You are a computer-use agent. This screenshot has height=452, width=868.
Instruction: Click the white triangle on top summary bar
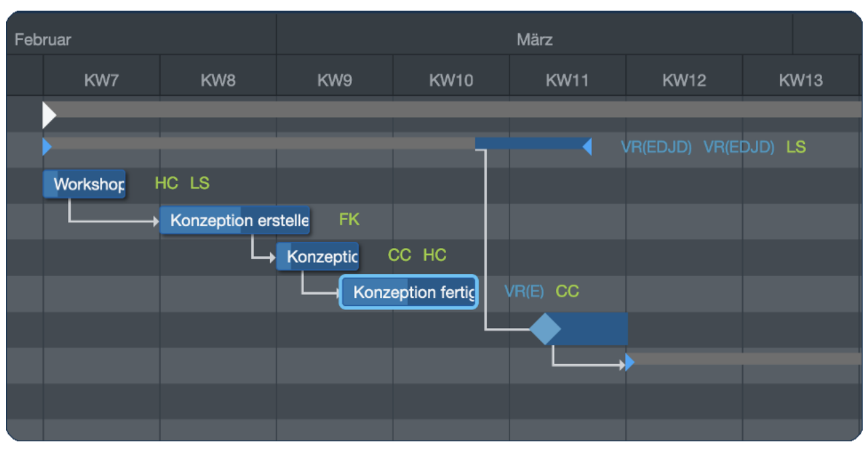click(x=48, y=115)
